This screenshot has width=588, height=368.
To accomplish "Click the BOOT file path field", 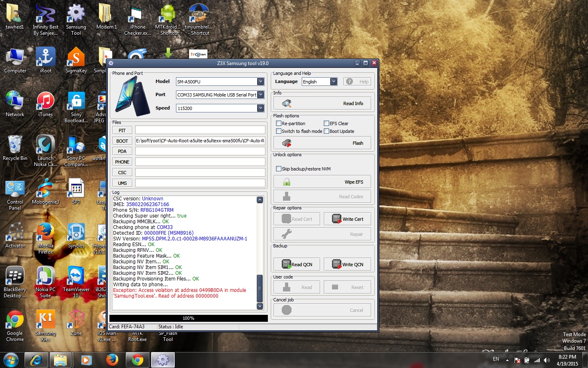I will pyautogui.click(x=200, y=141).
